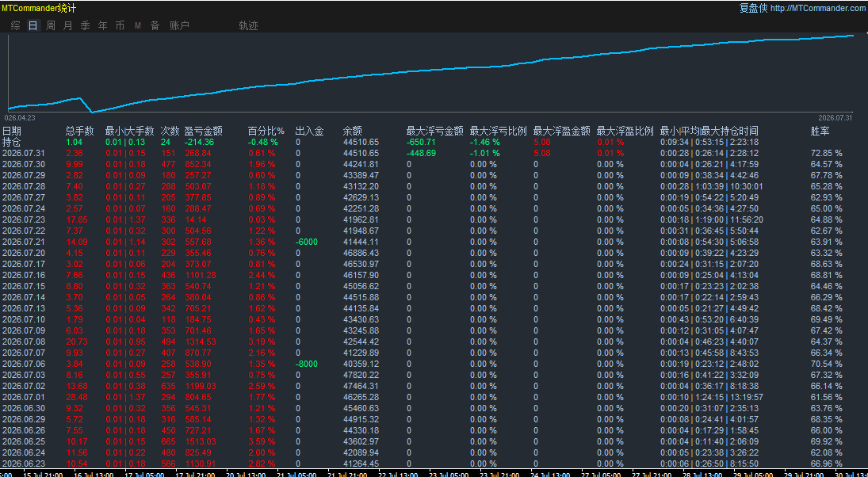Click the balance 47820.22
The width and height of the screenshot is (868, 477).
click(361, 375)
